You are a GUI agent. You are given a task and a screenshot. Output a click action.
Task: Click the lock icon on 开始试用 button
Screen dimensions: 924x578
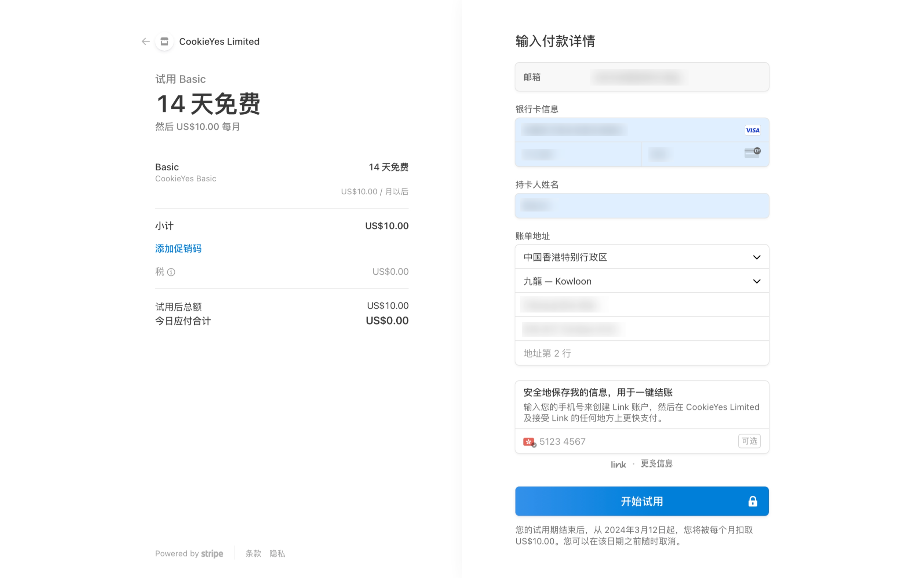752,501
